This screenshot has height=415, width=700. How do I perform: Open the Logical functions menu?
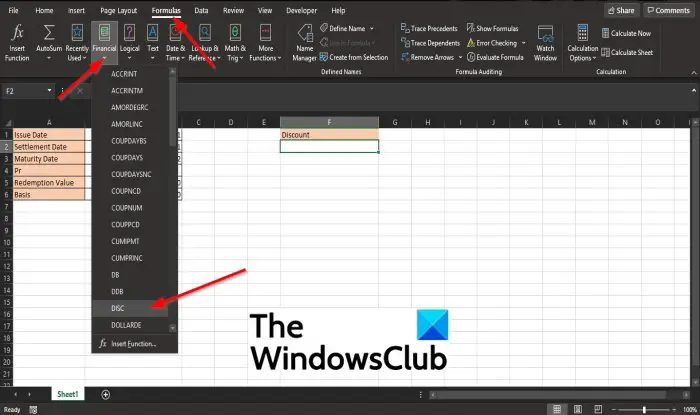point(129,43)
